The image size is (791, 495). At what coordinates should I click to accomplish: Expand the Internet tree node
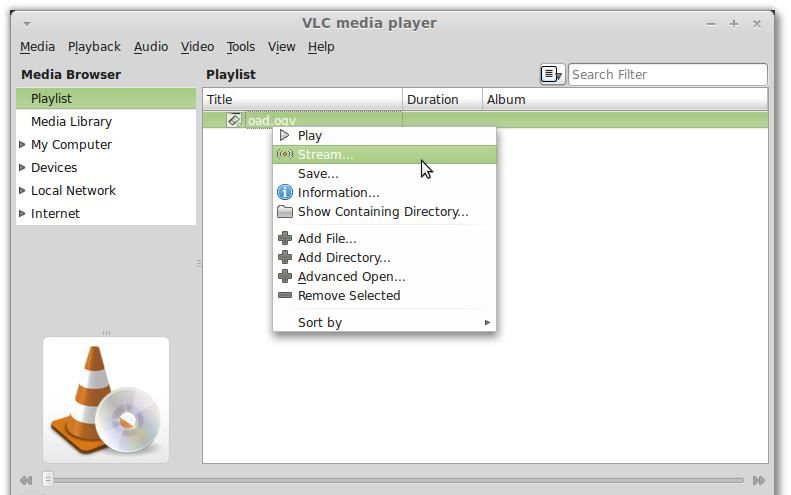22,213
